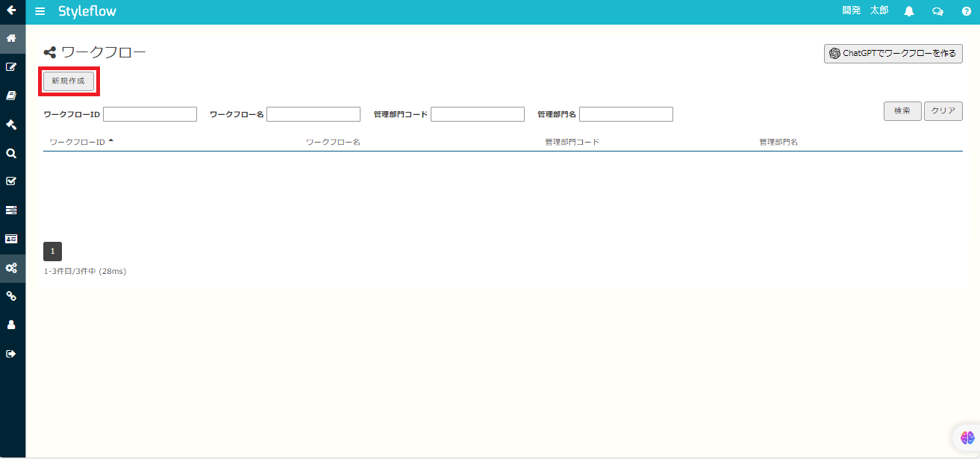Sort by 管理部門名 column header
Screen dimensions: 980x459
[778, 142]
